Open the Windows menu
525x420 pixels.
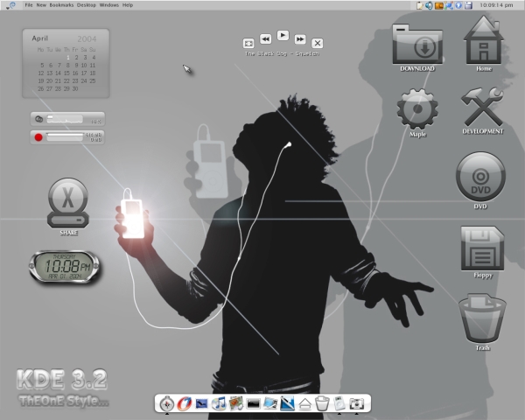(x=109, y=5)
